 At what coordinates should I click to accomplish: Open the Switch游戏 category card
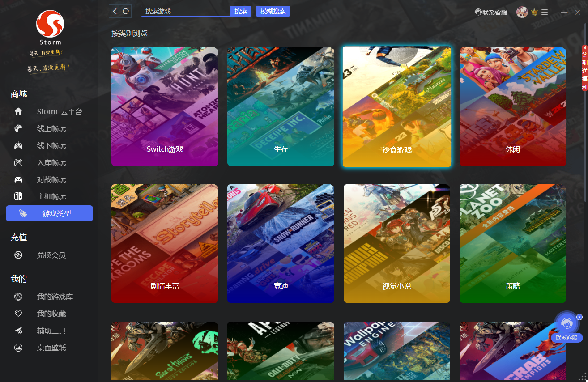165,107
